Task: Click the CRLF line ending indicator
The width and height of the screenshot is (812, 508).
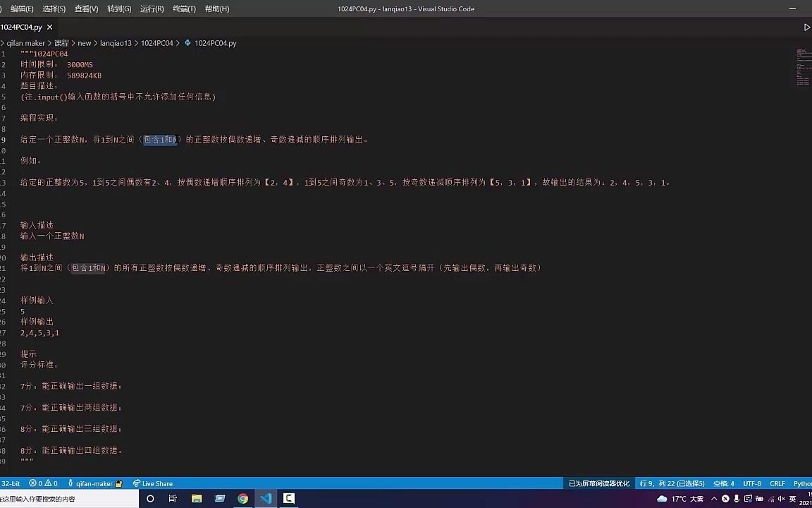Action: tap(777, 483)
